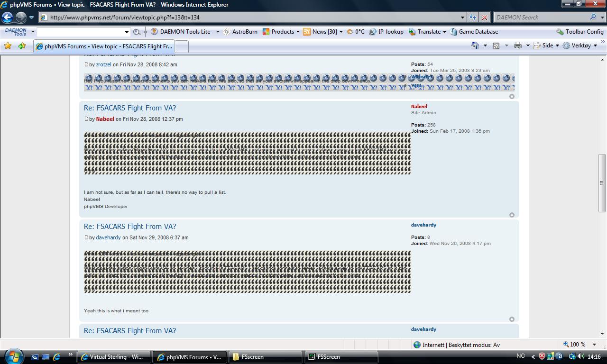Open Toolbar Config settings
Viewport: 607px width, 364px height.
(580, 32)
